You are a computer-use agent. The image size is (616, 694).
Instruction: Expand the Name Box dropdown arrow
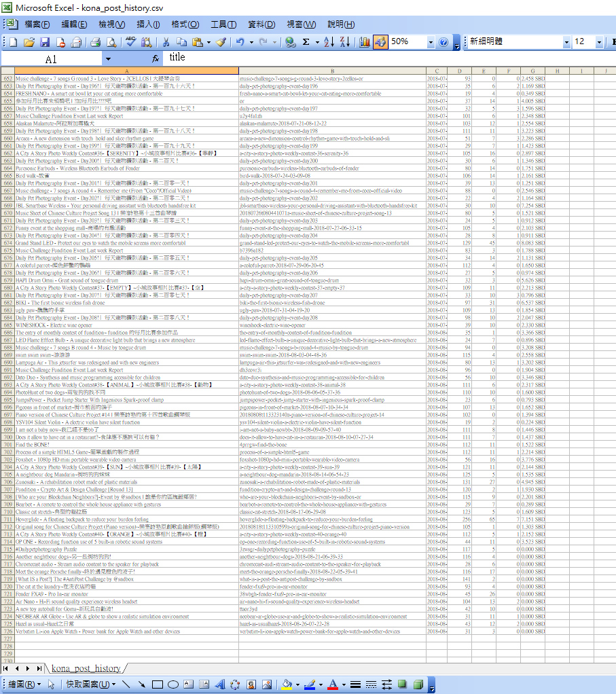coord(108,59)
